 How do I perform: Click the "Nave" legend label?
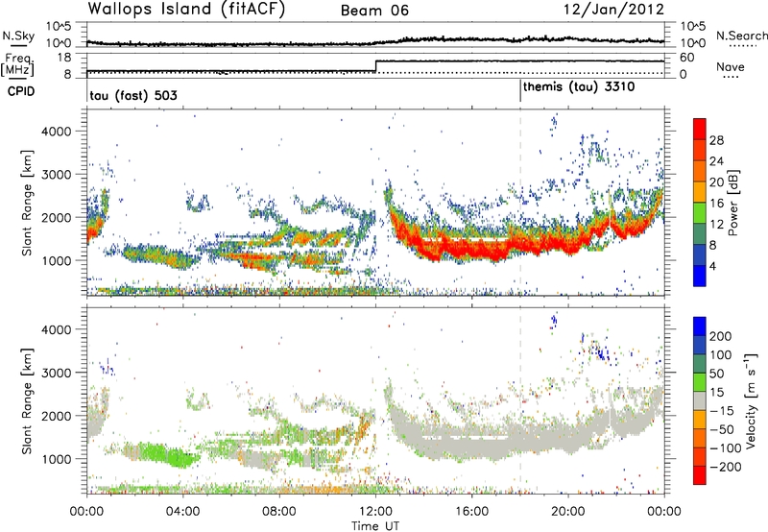(731, 66)
